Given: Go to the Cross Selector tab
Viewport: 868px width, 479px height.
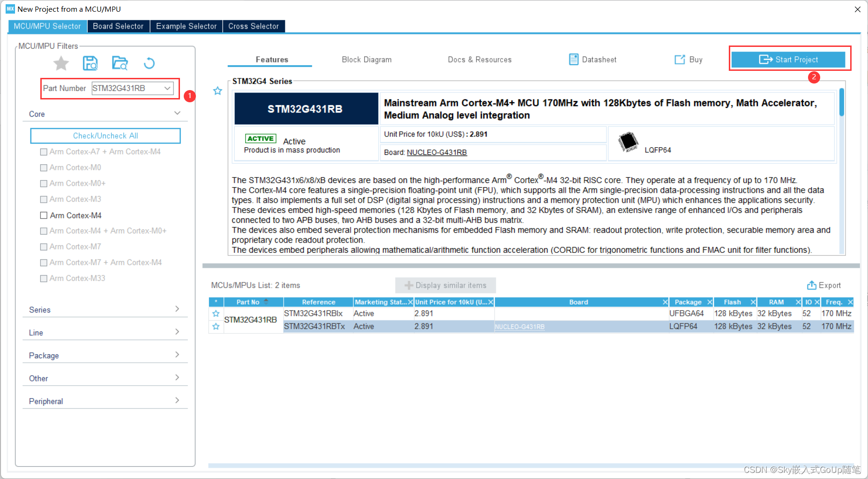Looking at the screenshot, I should (254, 26).
